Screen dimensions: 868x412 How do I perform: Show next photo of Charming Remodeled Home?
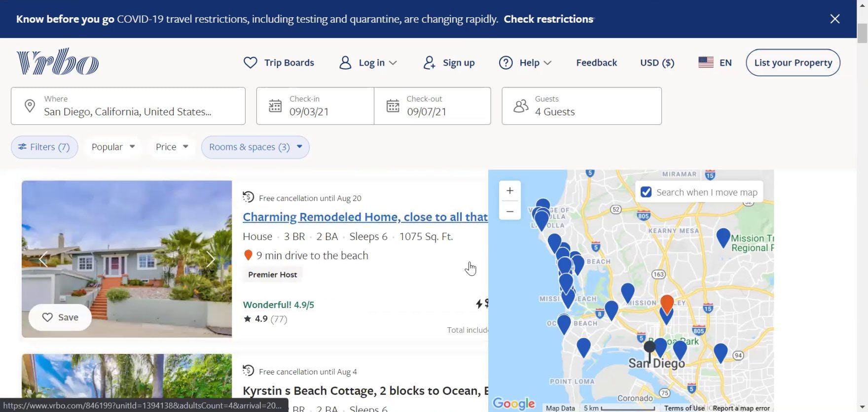[211, 259]
